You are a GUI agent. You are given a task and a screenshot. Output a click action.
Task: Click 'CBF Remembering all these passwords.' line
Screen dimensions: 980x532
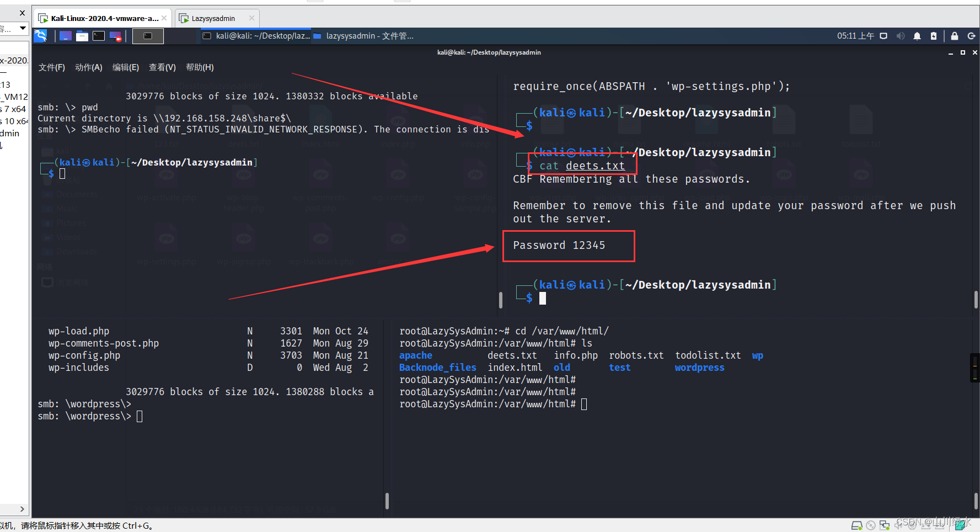click(x=631, y=179)
